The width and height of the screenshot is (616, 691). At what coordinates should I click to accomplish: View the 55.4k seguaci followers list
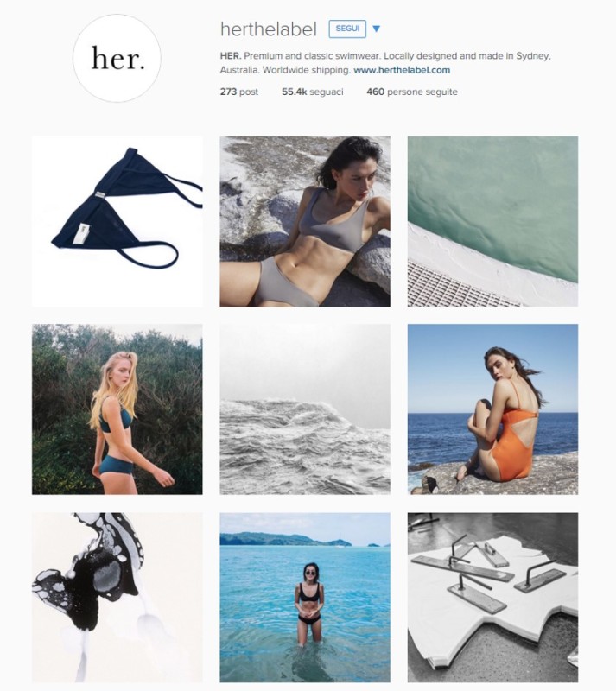312,92
